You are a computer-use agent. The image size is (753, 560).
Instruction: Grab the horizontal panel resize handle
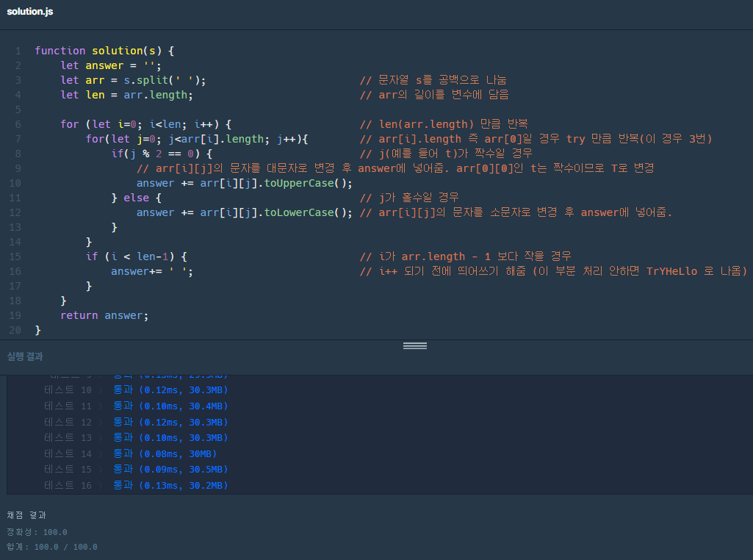point(415,346)
